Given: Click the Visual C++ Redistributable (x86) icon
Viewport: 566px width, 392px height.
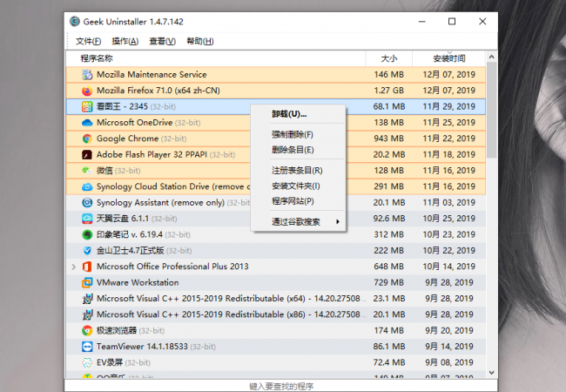Looking at the screenshot, I should [x=87, y=314].
